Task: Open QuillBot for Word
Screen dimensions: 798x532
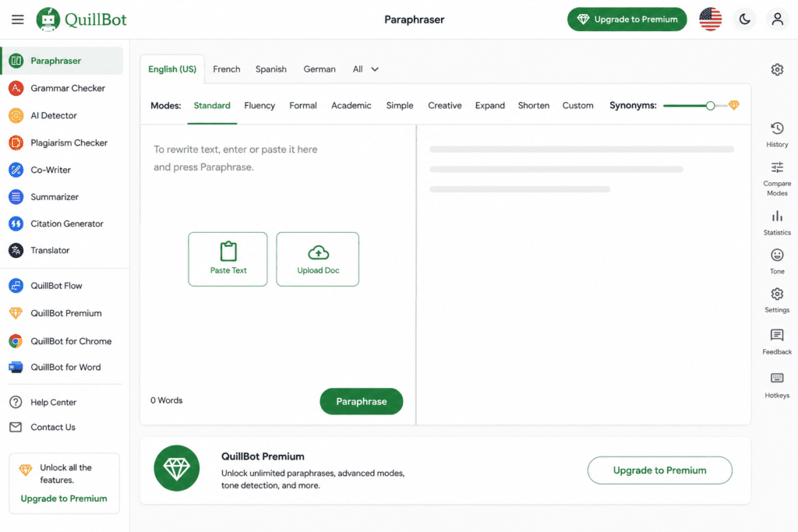Action: pos(62,367)
